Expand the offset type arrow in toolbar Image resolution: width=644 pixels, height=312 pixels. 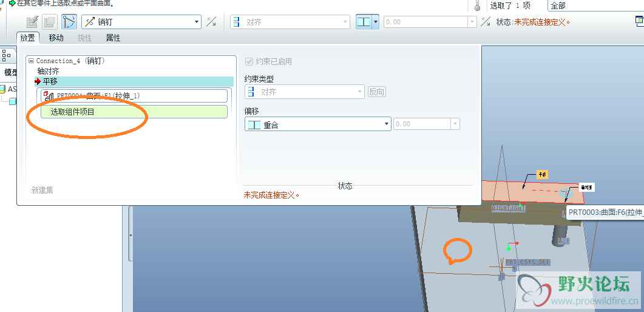(375, 22)
